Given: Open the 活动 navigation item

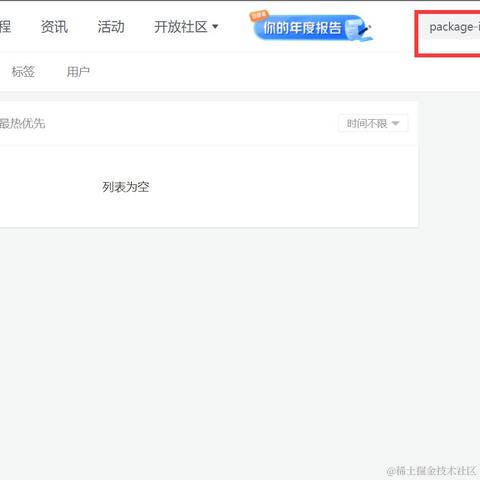Looking at the screenshot, I should click(111, 27).
